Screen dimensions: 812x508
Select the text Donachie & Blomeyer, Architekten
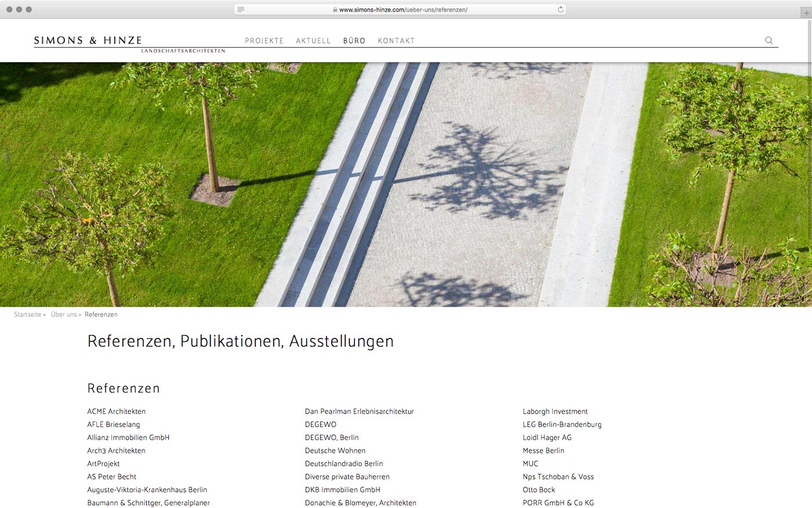tap(361, 503)
